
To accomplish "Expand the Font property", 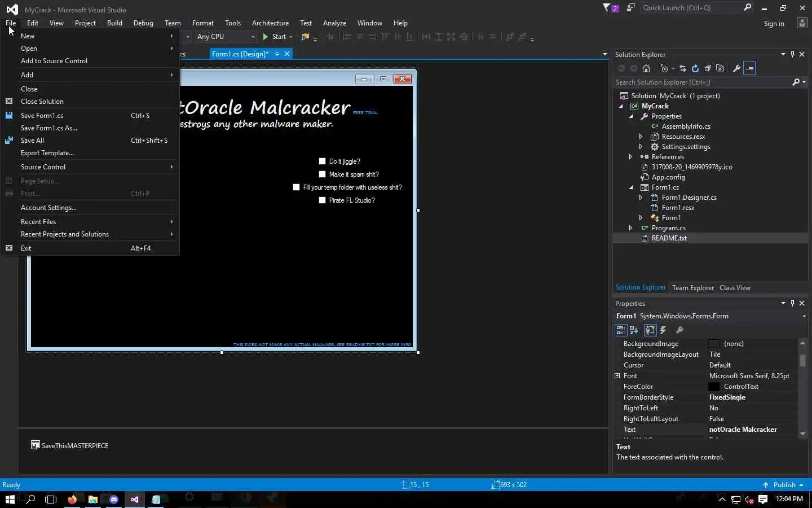I will [617, 376].
